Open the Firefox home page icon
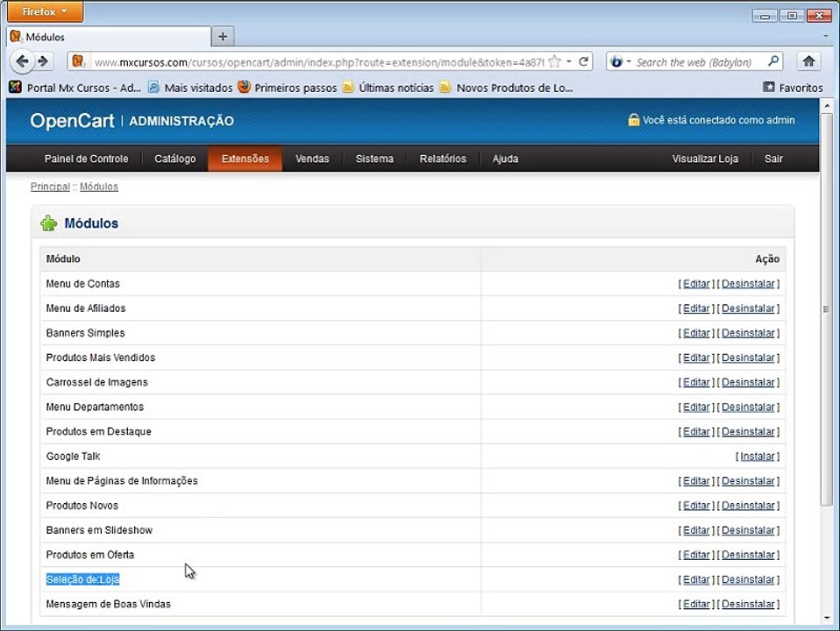This screenshot has height=631, width=840. tap(809, 61)
